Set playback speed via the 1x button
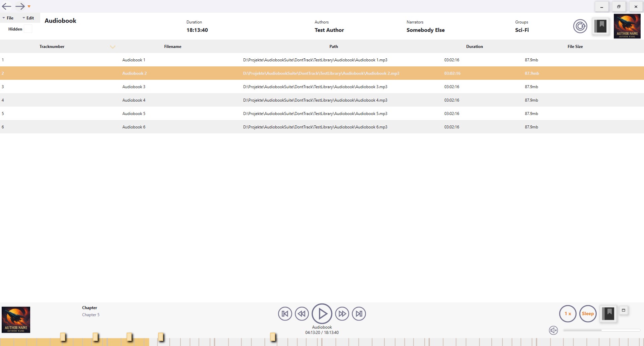The width and height of the screenshot is (644, 346). click(568, 313)
